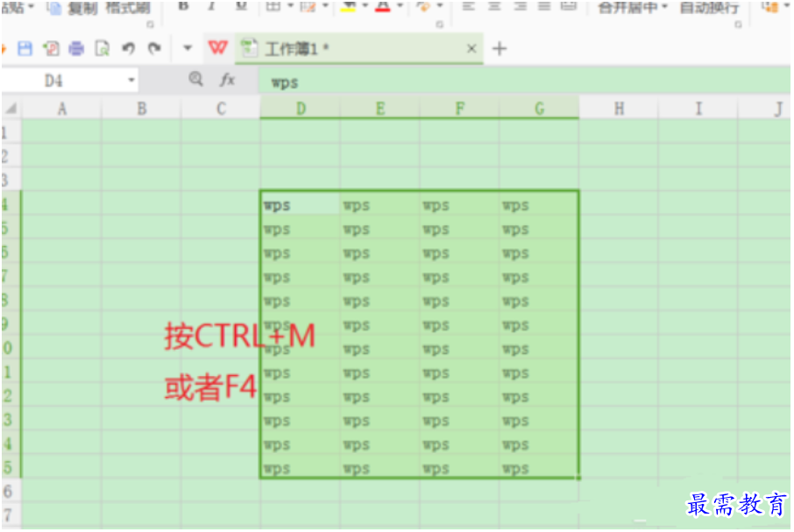The width and height of the screenshot is (794, 532).
Task: Click cell F4 containing wps
Action: point(460,204)
